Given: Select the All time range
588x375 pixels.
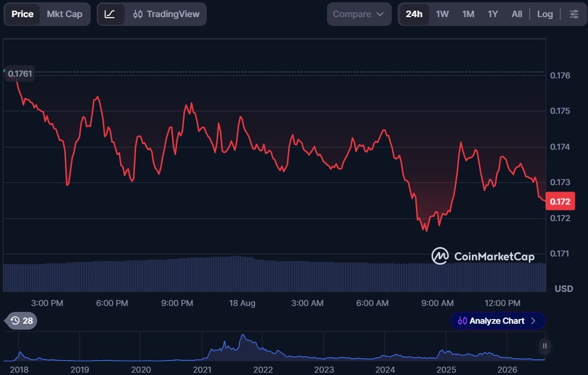Looking at the screenshot, I should click(x=517, y=14).
